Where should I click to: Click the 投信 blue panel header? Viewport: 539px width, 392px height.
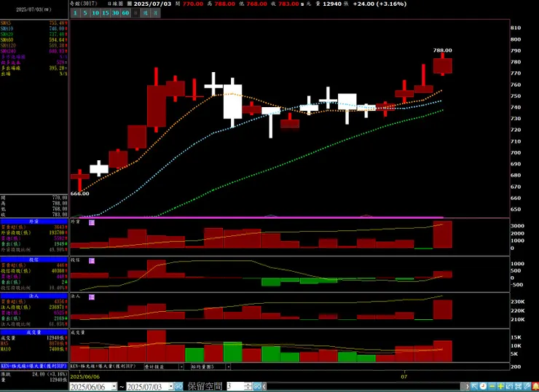click(x=34, y=260)
